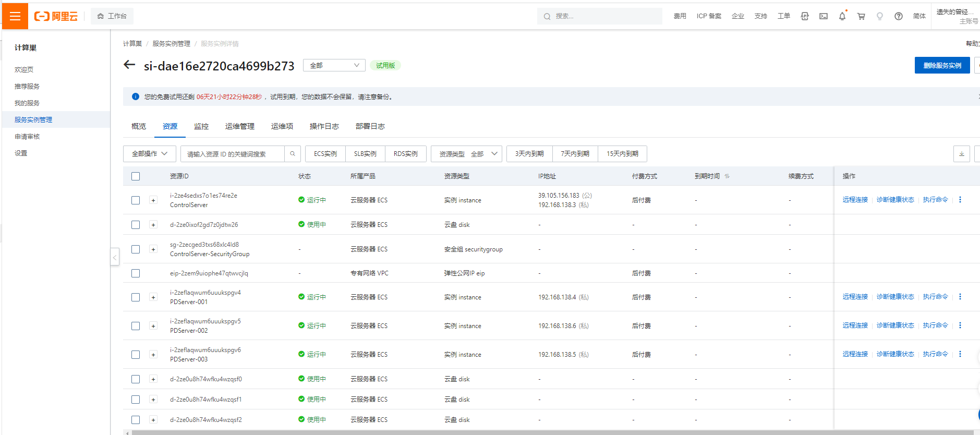Viewport: 980px width, 435px height.
Task: Click the search magnifier in resource ID field
Action: point(293,154)
